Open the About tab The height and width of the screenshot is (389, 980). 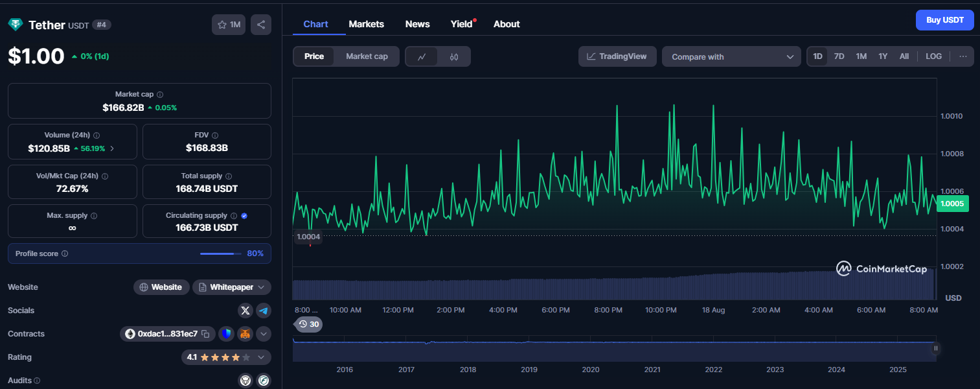[x=507, y=24]
